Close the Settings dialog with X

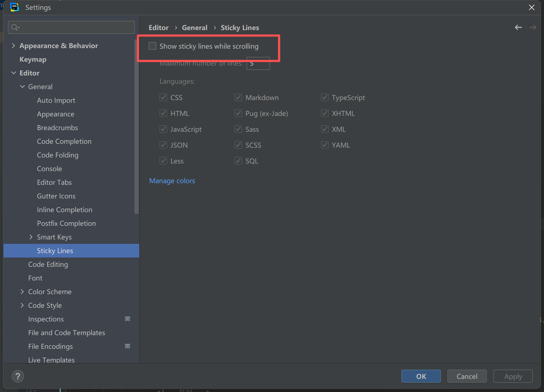point(531,7)
